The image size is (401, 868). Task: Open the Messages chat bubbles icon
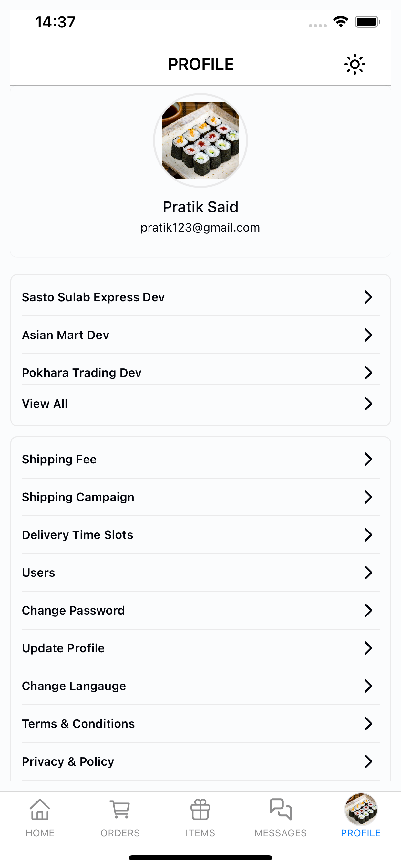coord(280,809)
